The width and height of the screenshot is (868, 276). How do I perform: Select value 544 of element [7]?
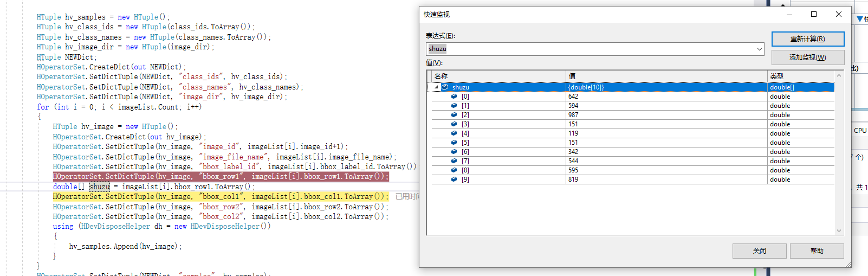(573, 161)
